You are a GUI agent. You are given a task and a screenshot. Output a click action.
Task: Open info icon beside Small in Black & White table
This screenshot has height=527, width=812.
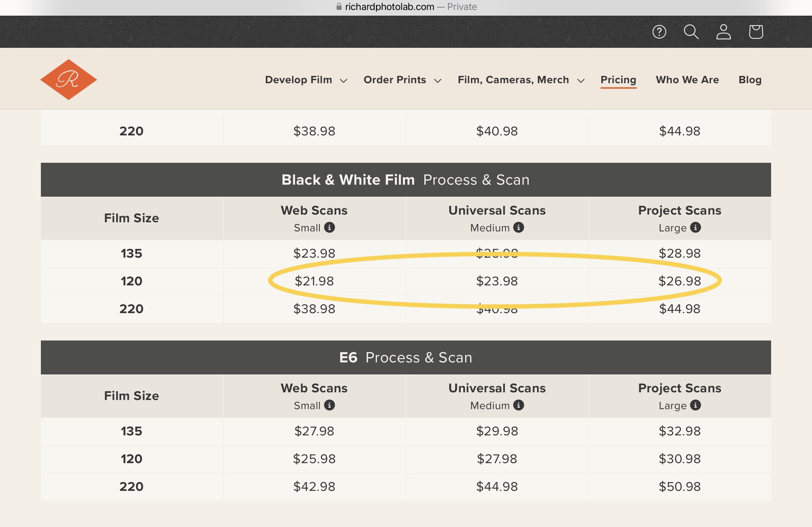329,227
